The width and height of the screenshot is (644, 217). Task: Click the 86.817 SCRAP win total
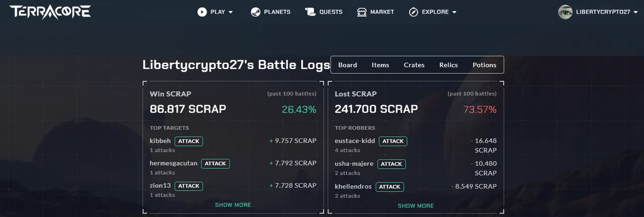188,109
